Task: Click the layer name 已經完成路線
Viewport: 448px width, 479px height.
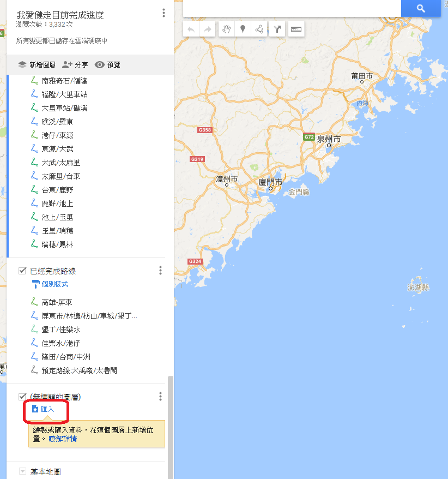Action: tap(53, 271)
